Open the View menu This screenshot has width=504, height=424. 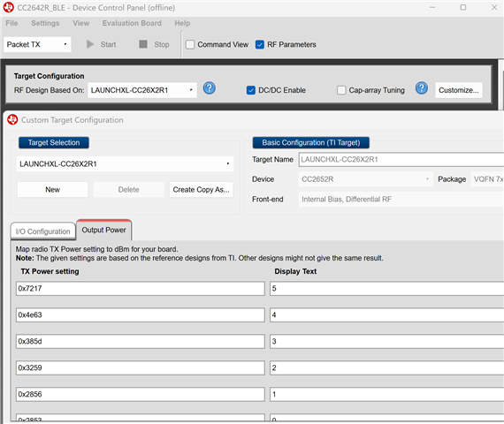(81, 23)
